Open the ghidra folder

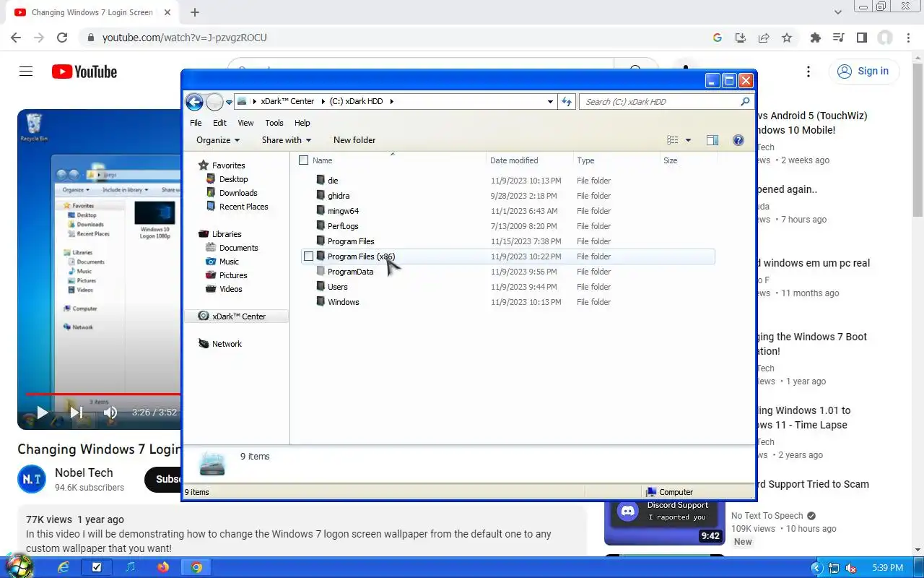pyautogui.click(x=339, y=196)
